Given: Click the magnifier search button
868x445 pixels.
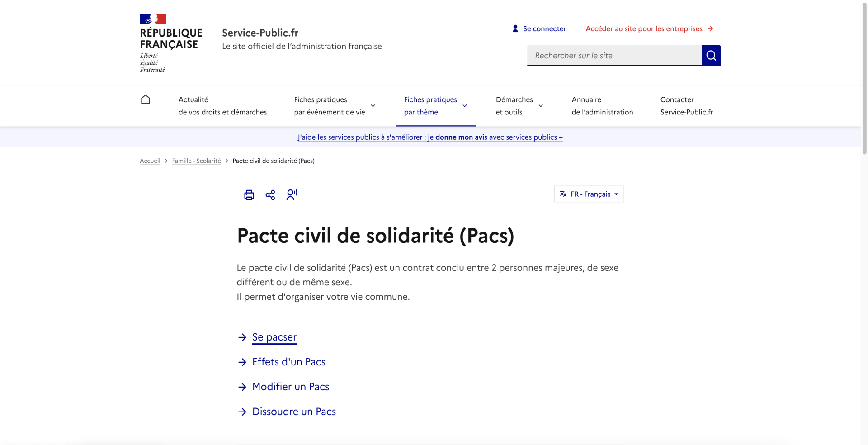Looking at the screenshot, I should coord(711,55).
